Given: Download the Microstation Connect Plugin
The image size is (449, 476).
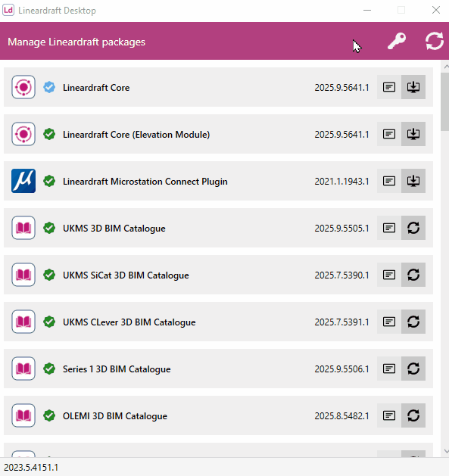Looking at the screenshot, I should point(413,181).
